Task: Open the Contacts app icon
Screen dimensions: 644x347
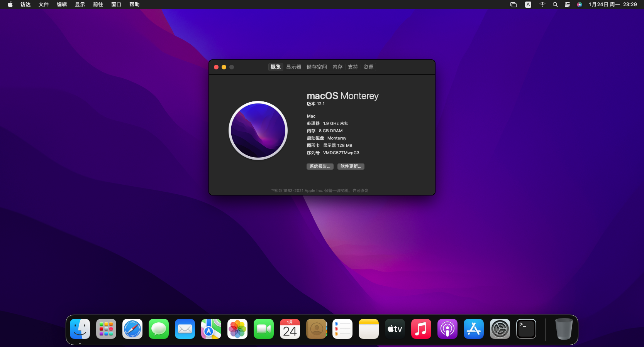Action: click(316, 329)
